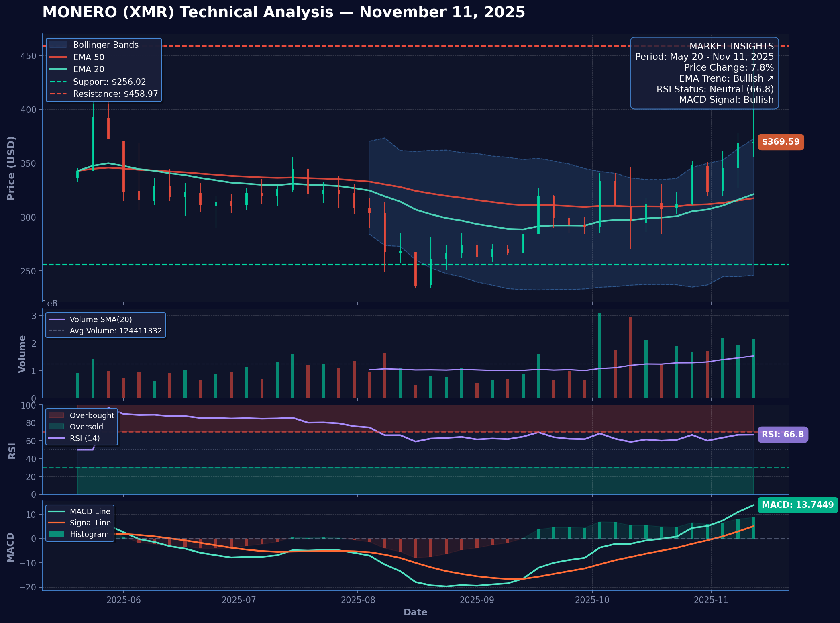This screenshot has width=840, height=623.
Task: Click the Market Insights info box
Action: coord(704,73)
